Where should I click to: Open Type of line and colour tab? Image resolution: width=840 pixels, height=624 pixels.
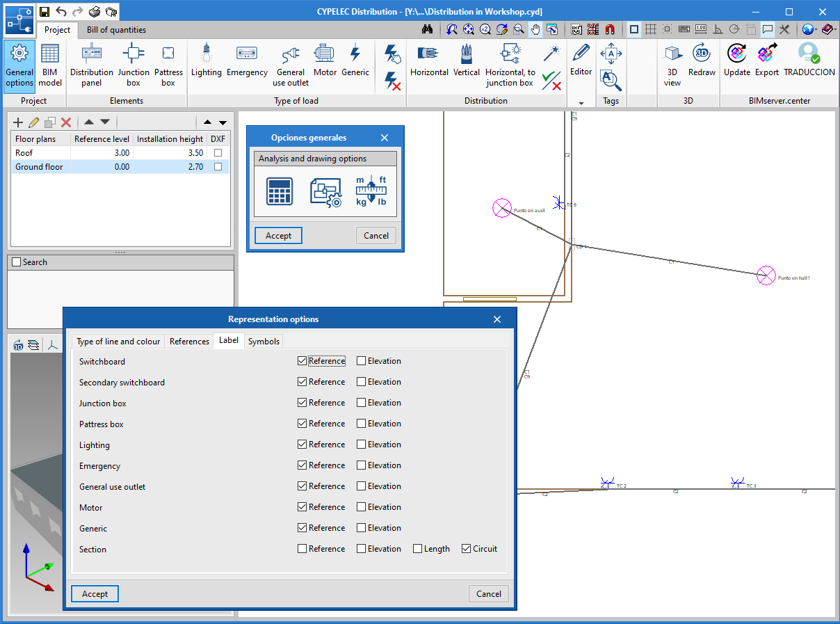pos(118,342)
